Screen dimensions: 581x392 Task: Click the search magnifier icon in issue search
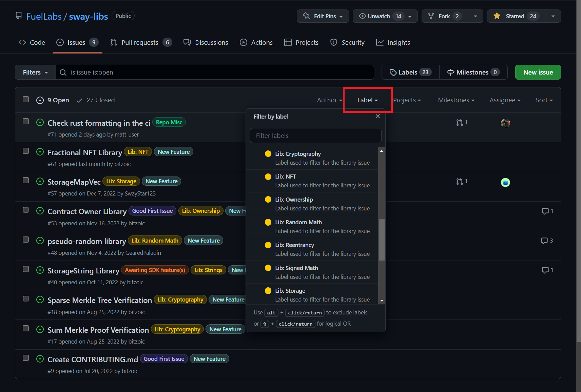[x=63, y=72]
